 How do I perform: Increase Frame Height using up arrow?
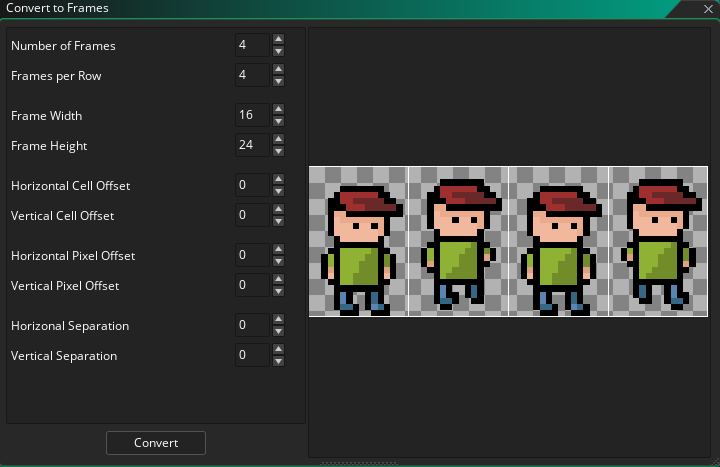pyautogui.click(x=278, y=139)
